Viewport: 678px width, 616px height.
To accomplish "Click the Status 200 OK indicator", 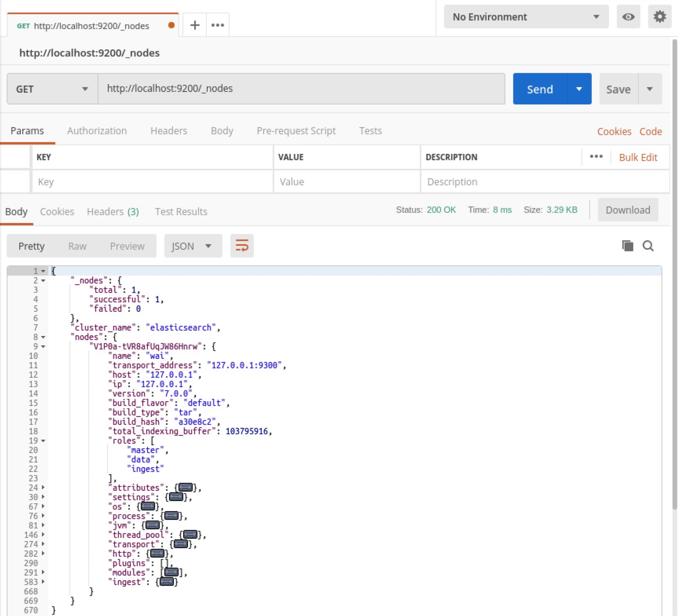I will coord(426,210).
